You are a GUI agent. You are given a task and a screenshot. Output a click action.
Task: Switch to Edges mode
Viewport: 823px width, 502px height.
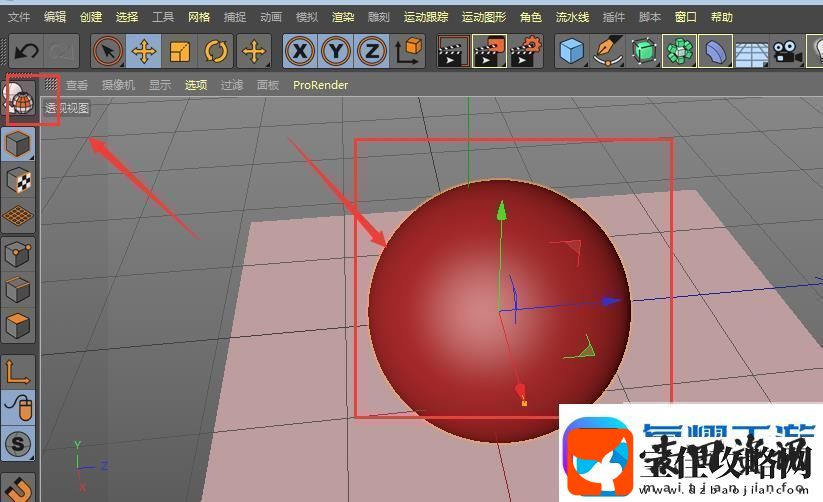pos(18,289)
